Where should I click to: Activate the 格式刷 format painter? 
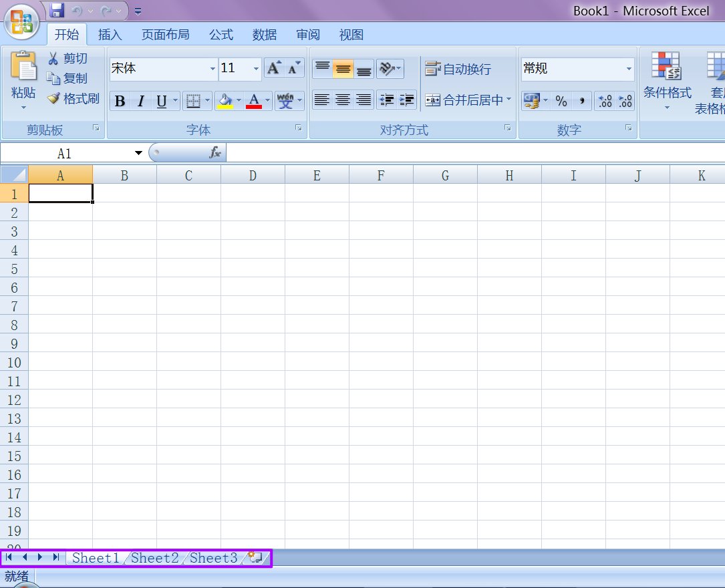[74, 98]
